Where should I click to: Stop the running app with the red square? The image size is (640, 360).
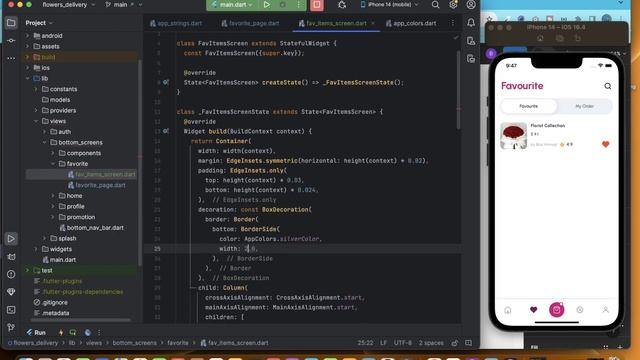(316, 5)
